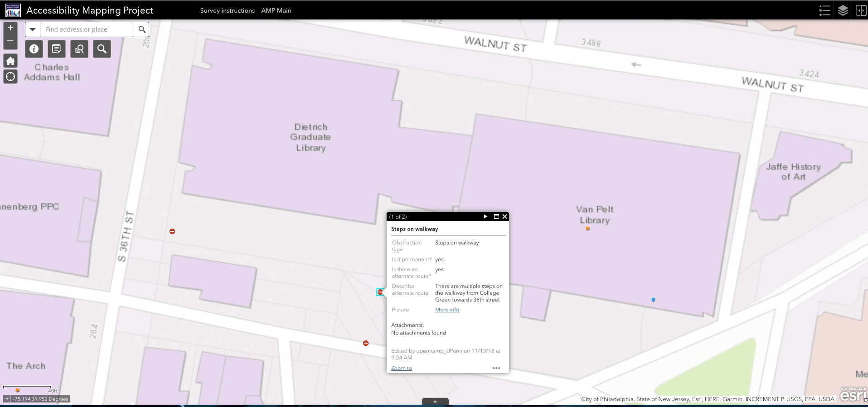Submit the address search magnifier button
Viewport: 868px width, 407px height.
click(142, 29)
